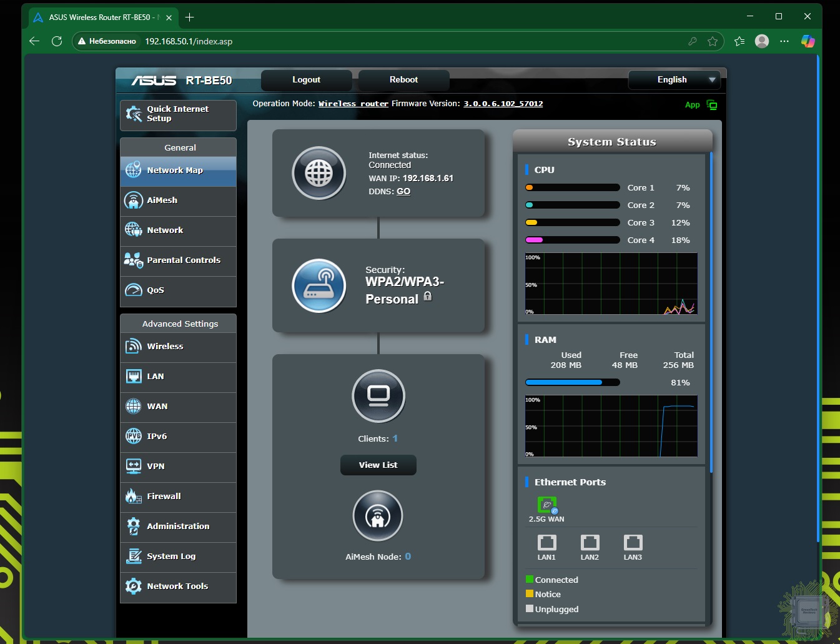Open Wireless advanced settings
The height and width of the screenshot is (644, 840).
pos(178,347)
